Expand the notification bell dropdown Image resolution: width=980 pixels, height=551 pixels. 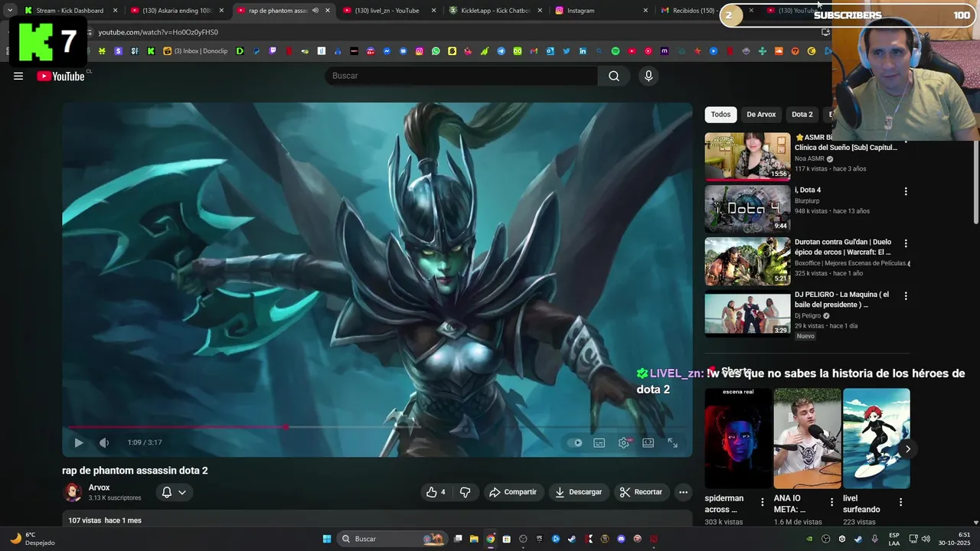click(x=174, y=492)
